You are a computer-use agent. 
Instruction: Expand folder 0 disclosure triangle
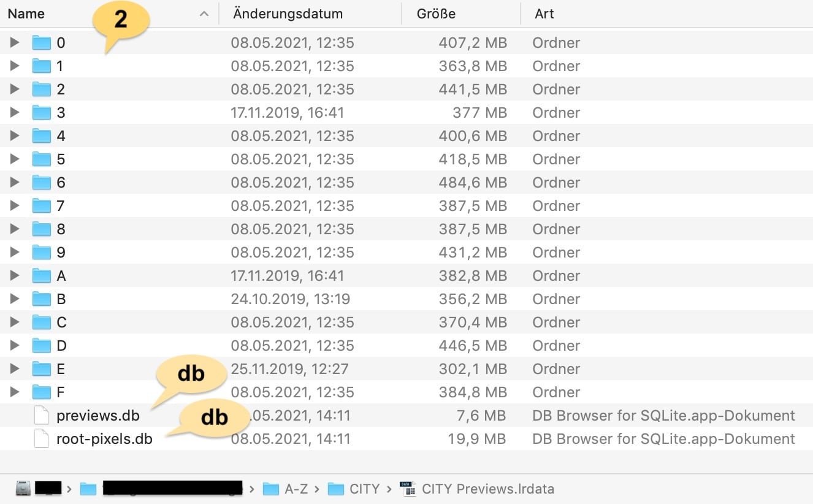click(15, 42)
